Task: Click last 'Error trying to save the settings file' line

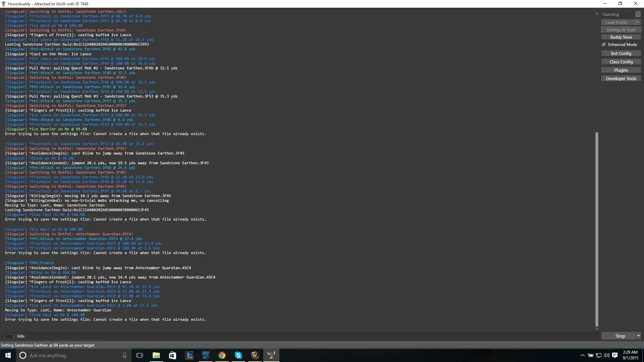Action: (106, 319)
